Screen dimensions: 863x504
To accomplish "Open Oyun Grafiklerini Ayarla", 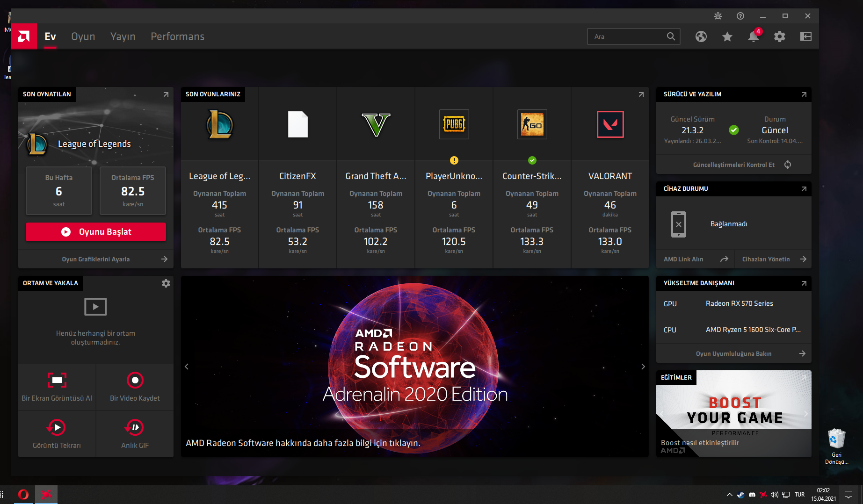I will pyautogui.click(x=96, y=259).
